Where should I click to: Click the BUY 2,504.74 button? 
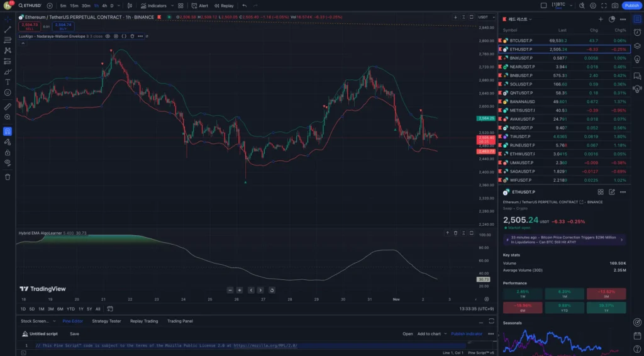click(64, 26)
